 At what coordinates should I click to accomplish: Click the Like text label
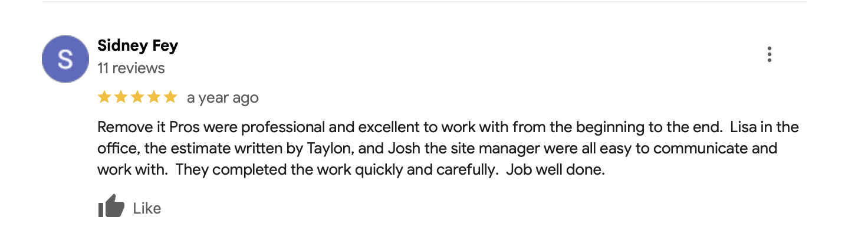(147, 208)
